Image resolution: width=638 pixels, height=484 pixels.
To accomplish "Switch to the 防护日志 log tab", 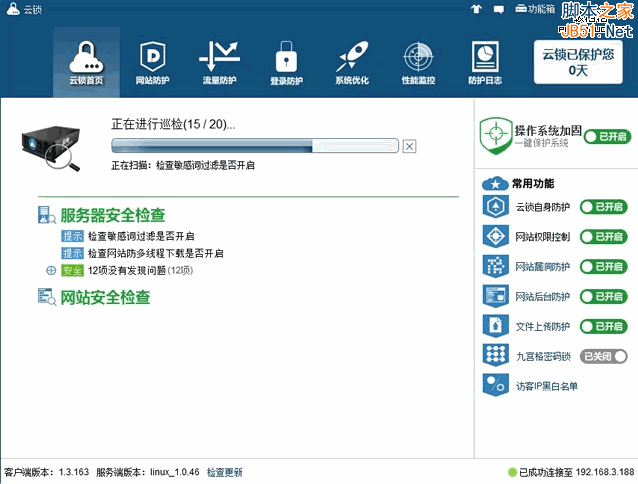I will 485,61.
